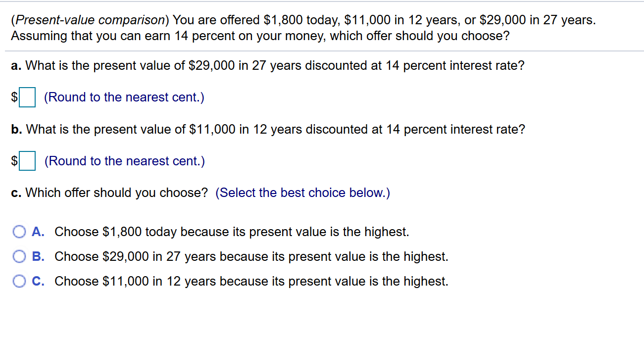Viewport: 644px width, 342px height.
Task: Click the "(Select the best choice below.)" hint
Action: pyautogui.click(x=303, y=193)
